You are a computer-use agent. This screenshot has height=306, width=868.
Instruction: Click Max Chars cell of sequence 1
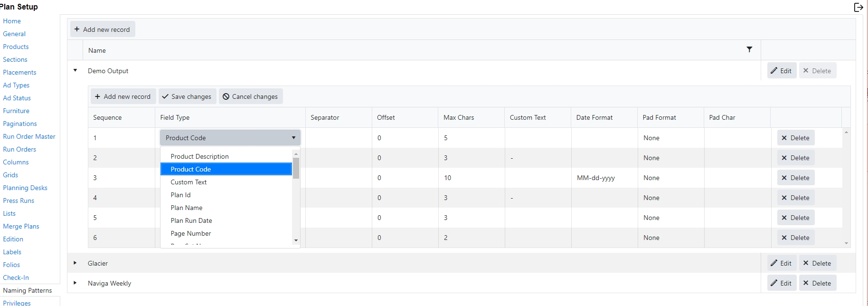(x=470, y=138)
